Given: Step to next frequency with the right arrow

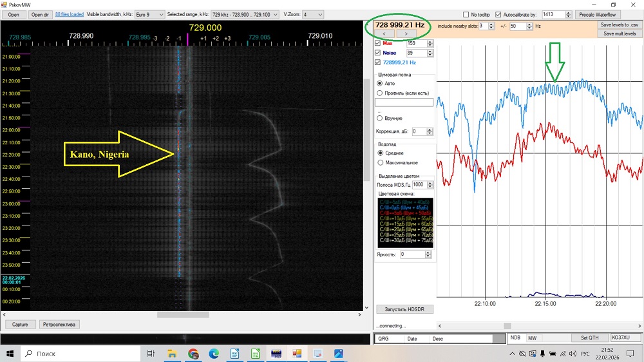Looking at the screenshot, I should (406, 33).
